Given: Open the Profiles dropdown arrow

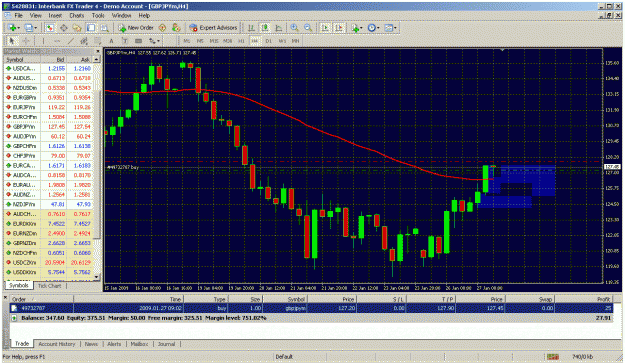Looking at the screenshot, I should [x=35, y=28].
